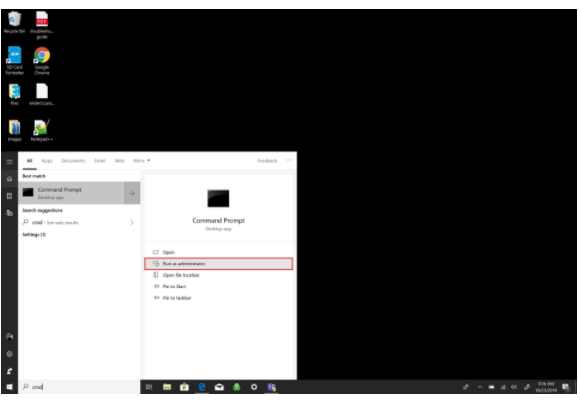
Task: Open the round gear-like taskbar icon
Action: [x=254, y=387]
